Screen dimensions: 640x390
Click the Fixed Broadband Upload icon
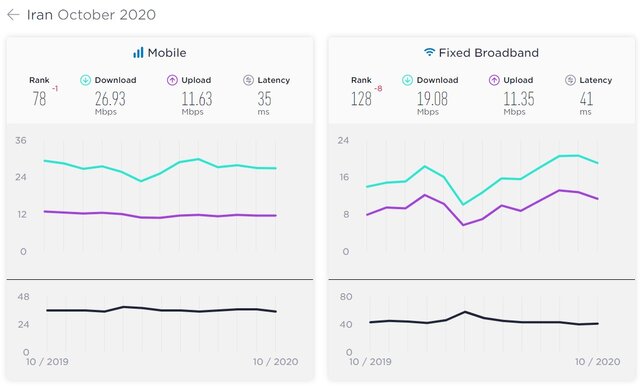(x=494, y=80)
